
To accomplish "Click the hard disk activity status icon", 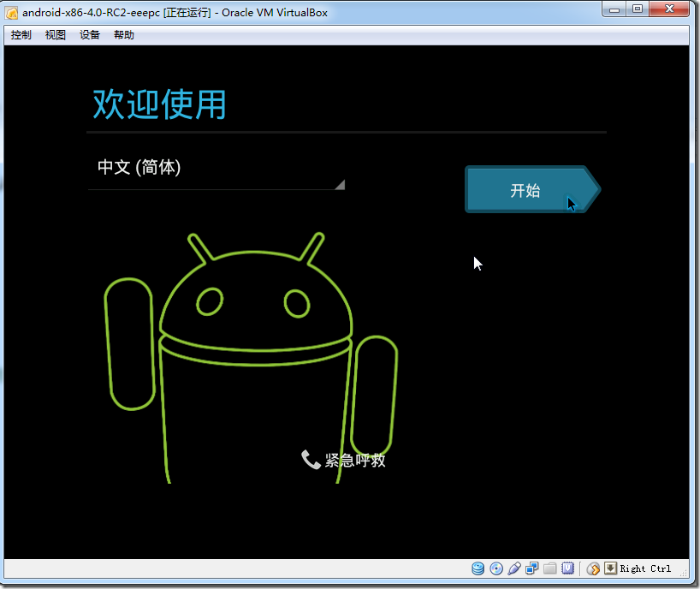I will [x=478, y=568].
